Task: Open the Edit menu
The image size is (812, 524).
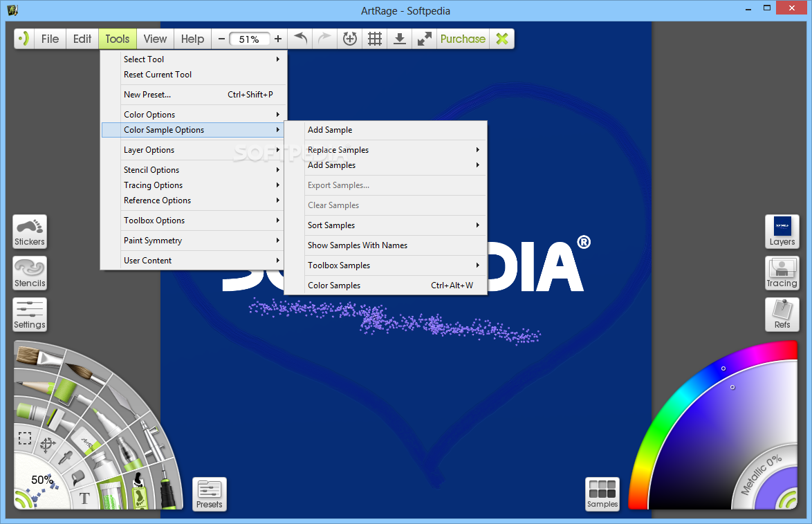Action: coord(82,39)
